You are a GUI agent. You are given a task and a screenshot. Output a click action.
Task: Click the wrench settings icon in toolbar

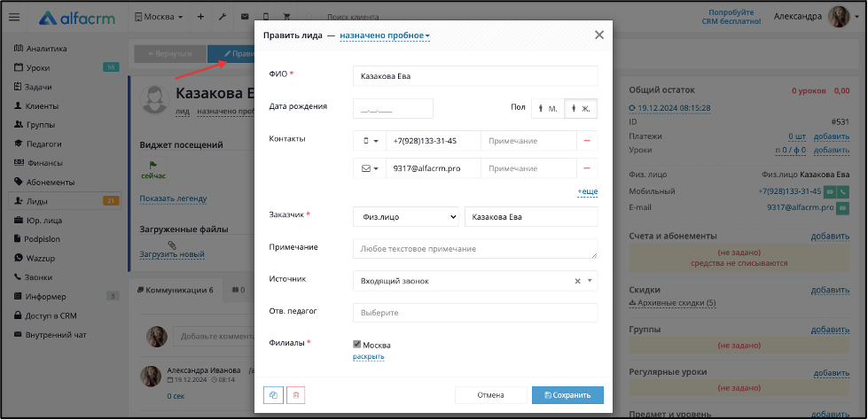point(223,17)
